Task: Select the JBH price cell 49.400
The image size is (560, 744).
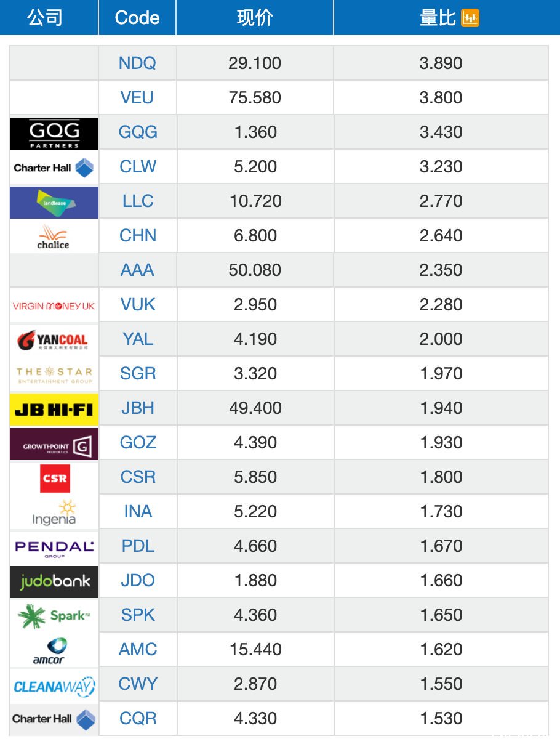Action: tap(255, 408)
